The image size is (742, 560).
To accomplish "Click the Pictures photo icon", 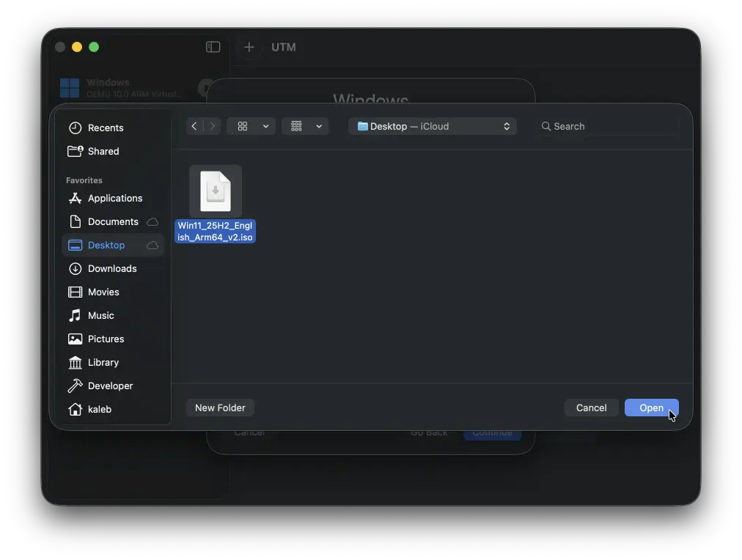I will (76, 339).
